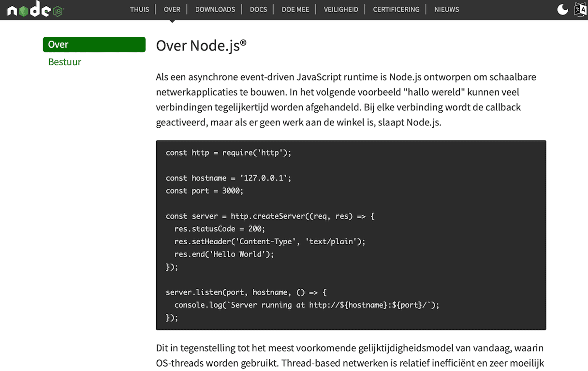Click the console.log line in the code block

click(307, 305)
